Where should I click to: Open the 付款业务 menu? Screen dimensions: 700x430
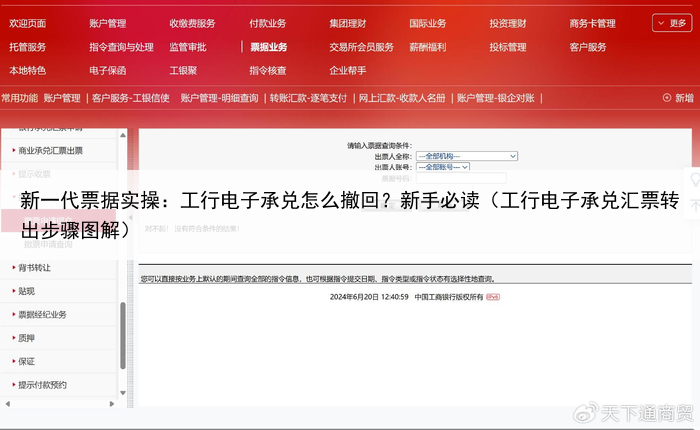coord(267,23)
